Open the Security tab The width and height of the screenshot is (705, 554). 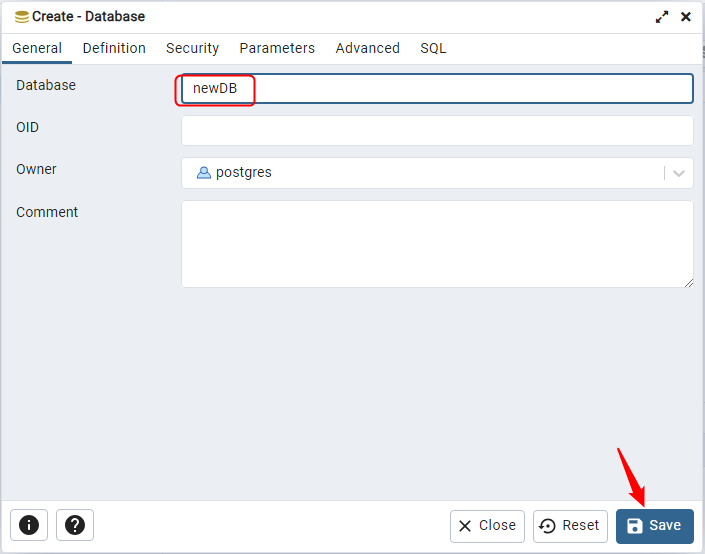coord(192,48)
